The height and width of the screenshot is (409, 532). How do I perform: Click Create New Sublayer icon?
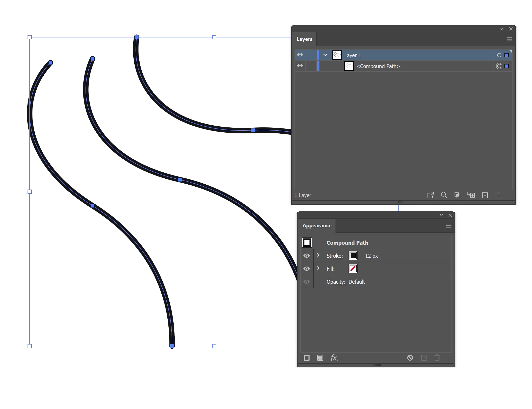[471, 195]
